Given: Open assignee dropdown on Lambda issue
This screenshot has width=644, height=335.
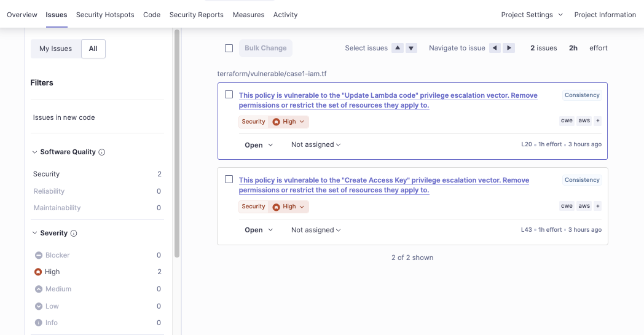Looking at the screenshot, I should pos(316,144).
